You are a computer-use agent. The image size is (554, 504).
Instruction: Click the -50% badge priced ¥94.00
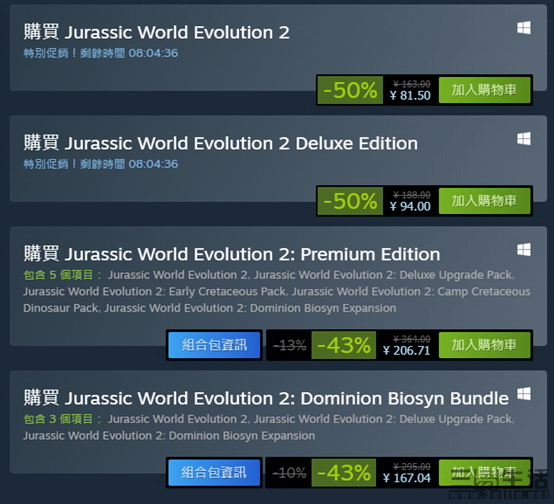tap(350, 201)
